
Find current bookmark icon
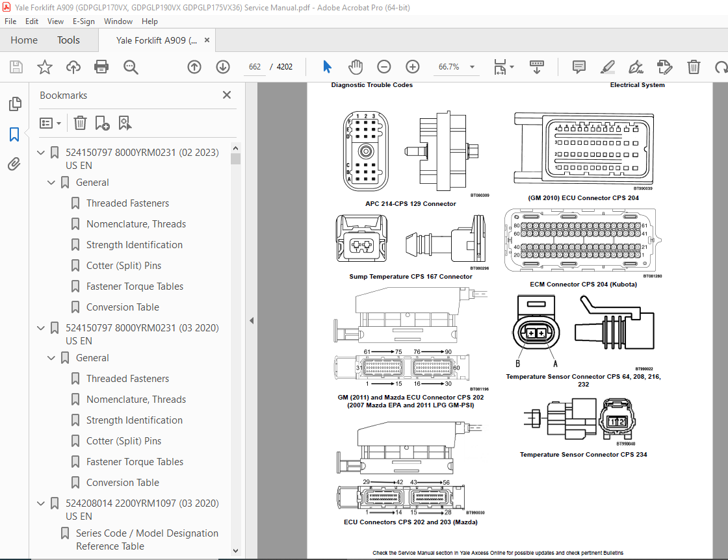125,123
